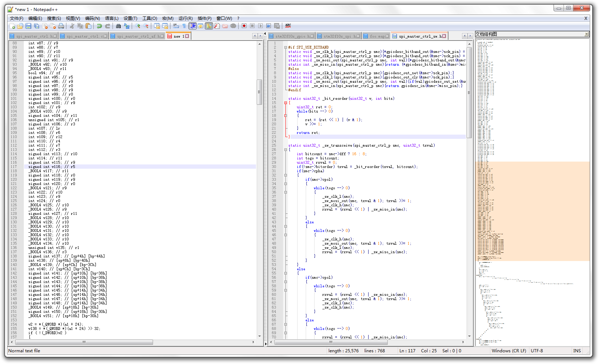599x364 pixels.
Task: Click the ABC spell check icon
Action: pyautogui.click(x=288, y=26)
